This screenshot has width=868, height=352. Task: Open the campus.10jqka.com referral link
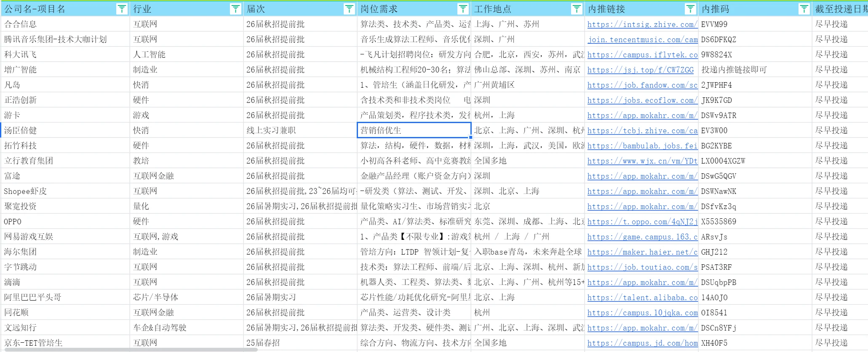pyautogui.click(x=642, y=313)
